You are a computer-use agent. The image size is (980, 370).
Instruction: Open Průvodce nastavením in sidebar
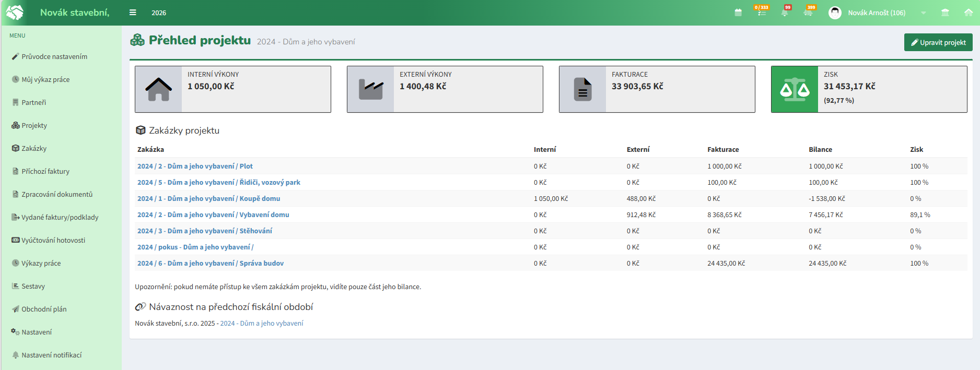pyautogui.click(x=54, y=56)
